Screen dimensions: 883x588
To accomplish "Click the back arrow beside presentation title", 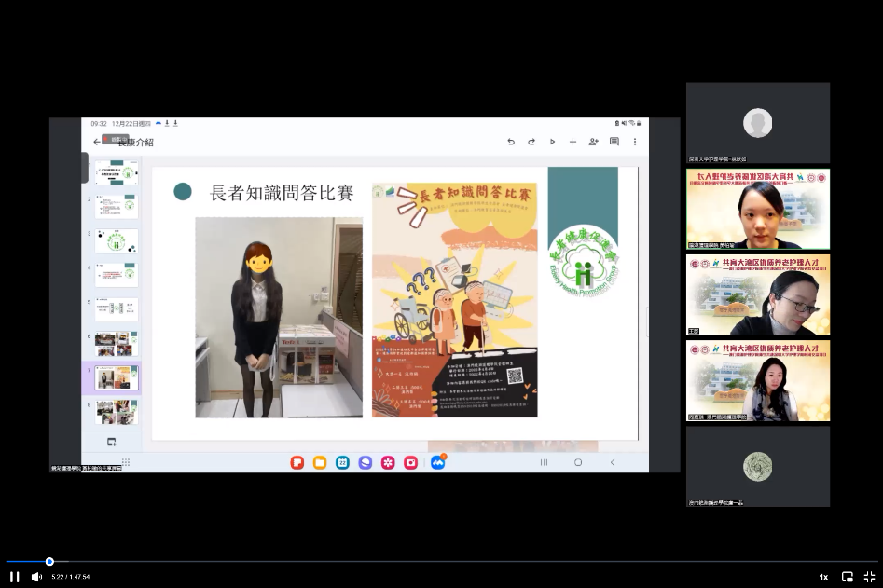I will (x=97, y=142).
